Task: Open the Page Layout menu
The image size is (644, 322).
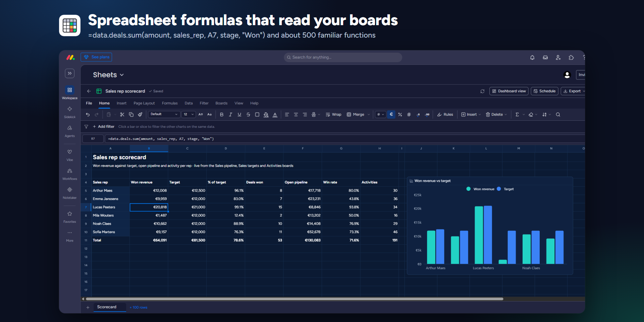Action: 144,103
